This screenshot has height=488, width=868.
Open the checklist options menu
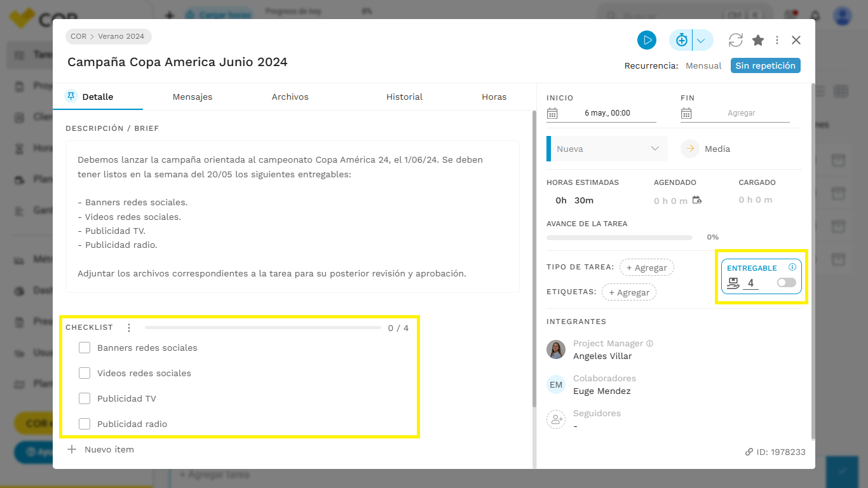pos(129,328)
